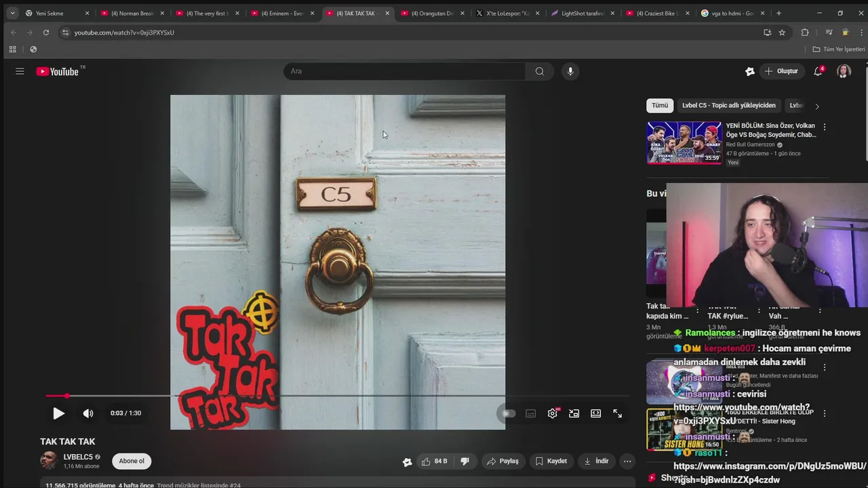868x488 pixels.
Task: Open the Tüm Yer İşaretleri bookmarks folder
Action: (x=839, y=49)
